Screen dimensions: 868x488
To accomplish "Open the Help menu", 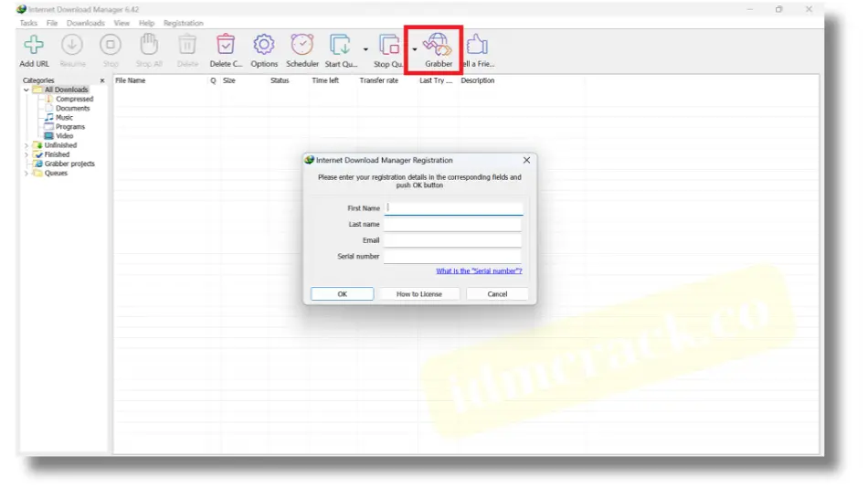I will pyautogui.click(x=146, y=23).
